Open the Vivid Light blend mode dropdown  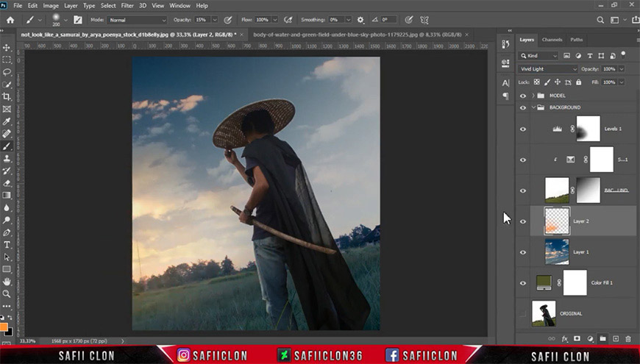[548, 69]
